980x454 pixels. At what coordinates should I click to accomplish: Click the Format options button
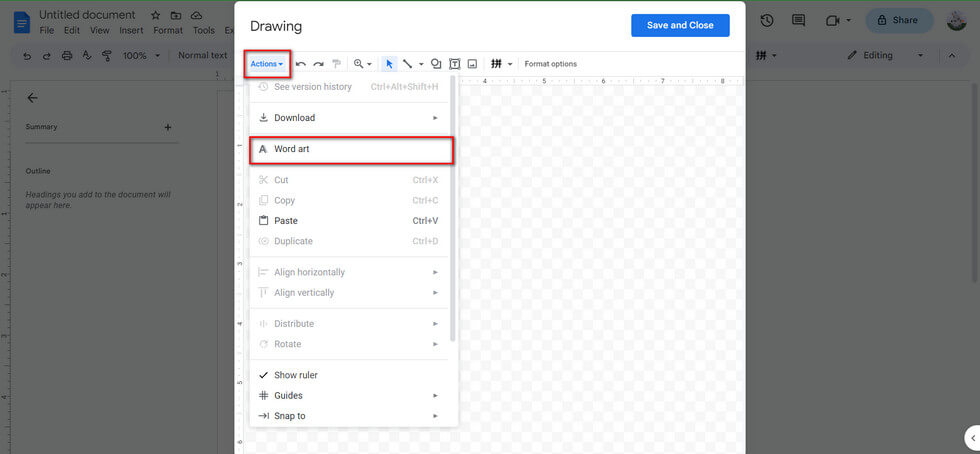550,64
